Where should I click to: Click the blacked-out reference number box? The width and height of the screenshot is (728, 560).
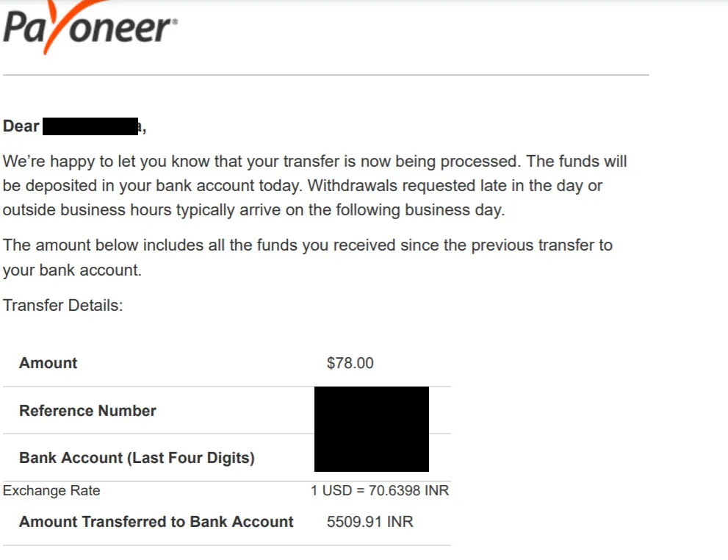point(372,429)
